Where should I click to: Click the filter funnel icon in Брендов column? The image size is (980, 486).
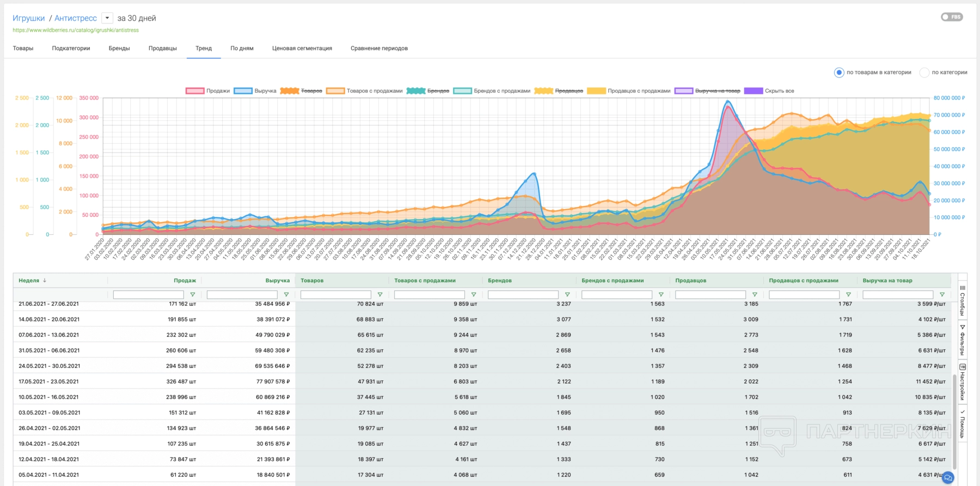pos(567,295)
